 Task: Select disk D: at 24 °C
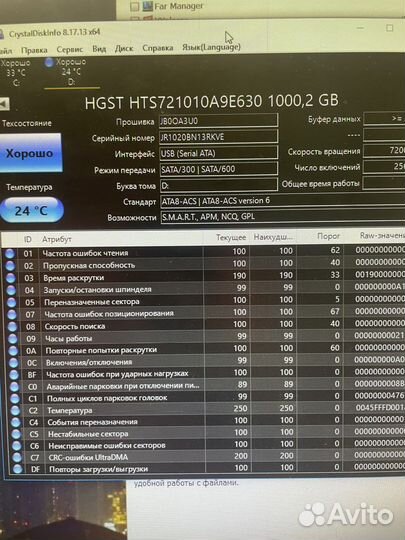pyautogui.click(x=71, y=72)
